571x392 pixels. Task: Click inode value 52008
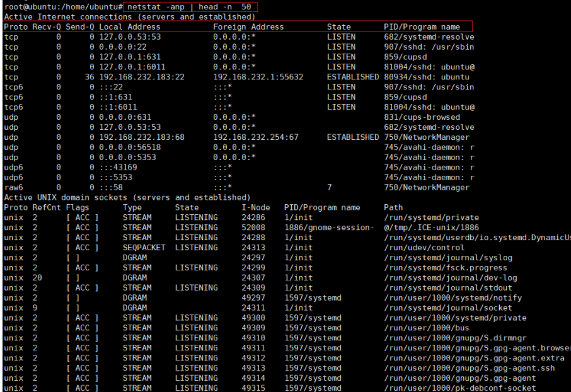point(253,228)
